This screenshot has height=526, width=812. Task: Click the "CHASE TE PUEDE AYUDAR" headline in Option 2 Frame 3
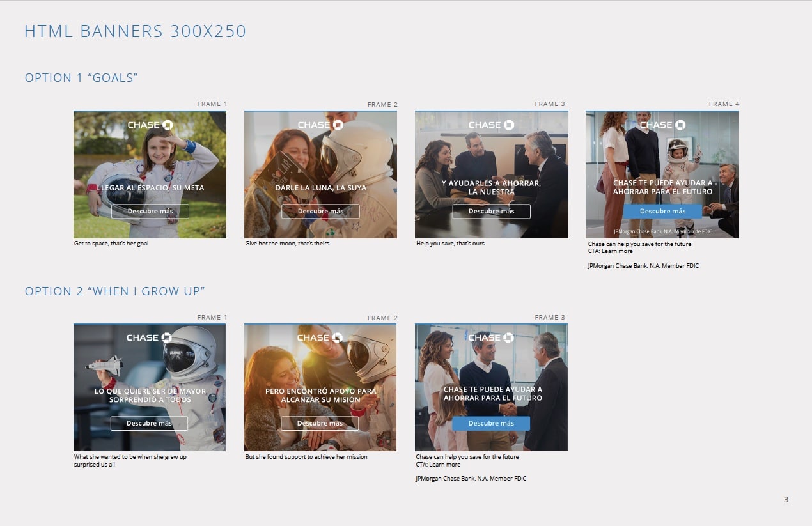[x=493, y=393]
